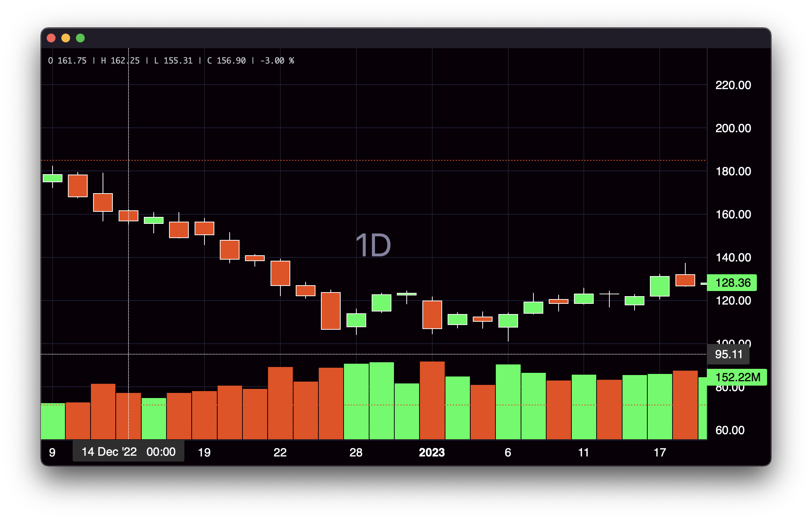812x520 pixels.
Task: Click the 128.36 last price label
Action: tap(732, 283)
